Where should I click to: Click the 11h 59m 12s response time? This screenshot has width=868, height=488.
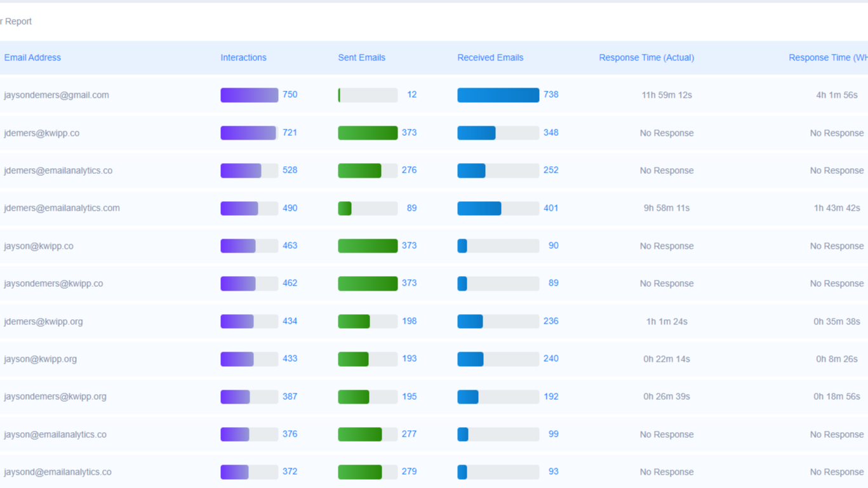tap(665, 95)
